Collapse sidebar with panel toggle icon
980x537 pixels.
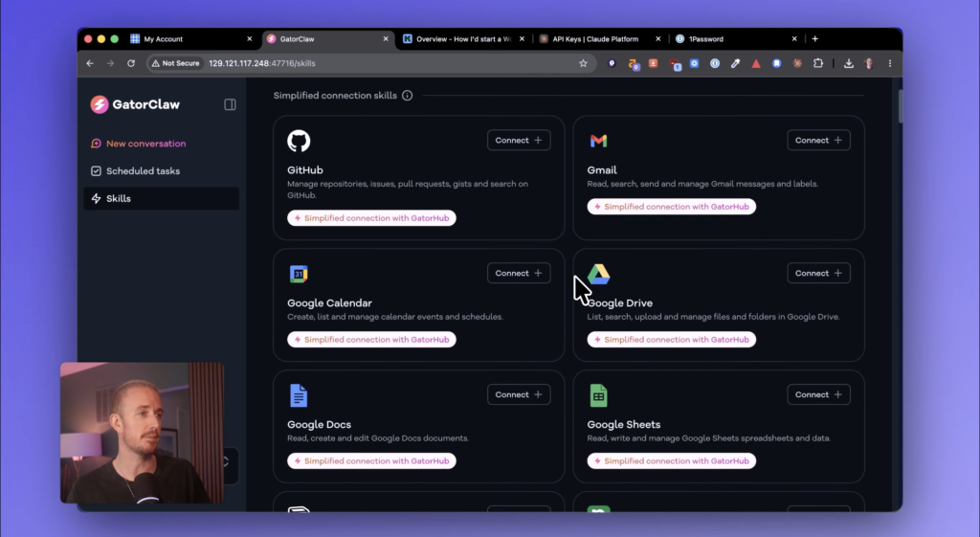[x=230, y=104]
